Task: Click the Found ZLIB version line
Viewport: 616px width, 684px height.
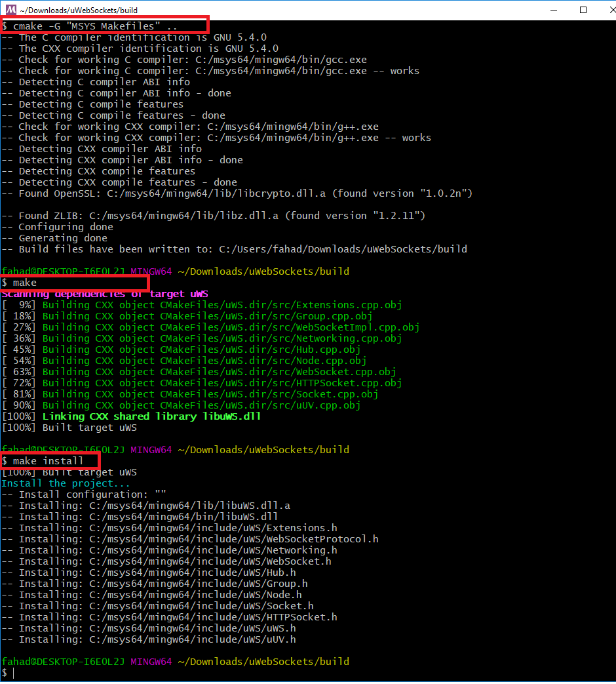Action: pos(213,216)
